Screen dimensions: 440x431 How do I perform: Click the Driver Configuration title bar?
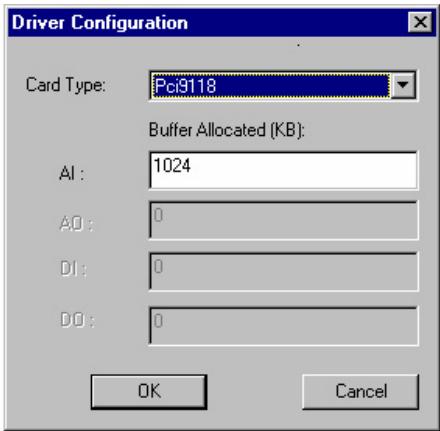(207, 23)
